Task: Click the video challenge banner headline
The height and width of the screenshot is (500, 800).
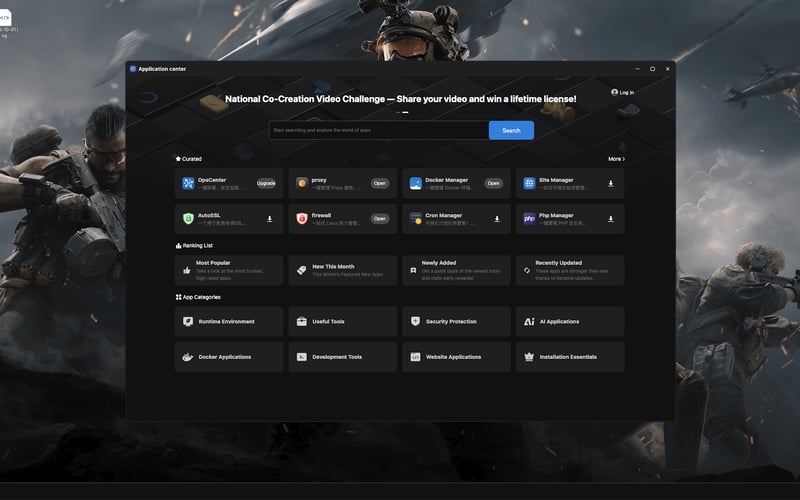Action: pos(401,99)
